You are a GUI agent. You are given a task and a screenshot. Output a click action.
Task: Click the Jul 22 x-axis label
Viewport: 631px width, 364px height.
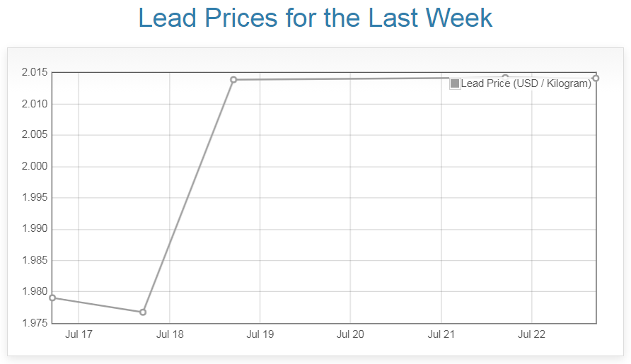coord(531,334)
